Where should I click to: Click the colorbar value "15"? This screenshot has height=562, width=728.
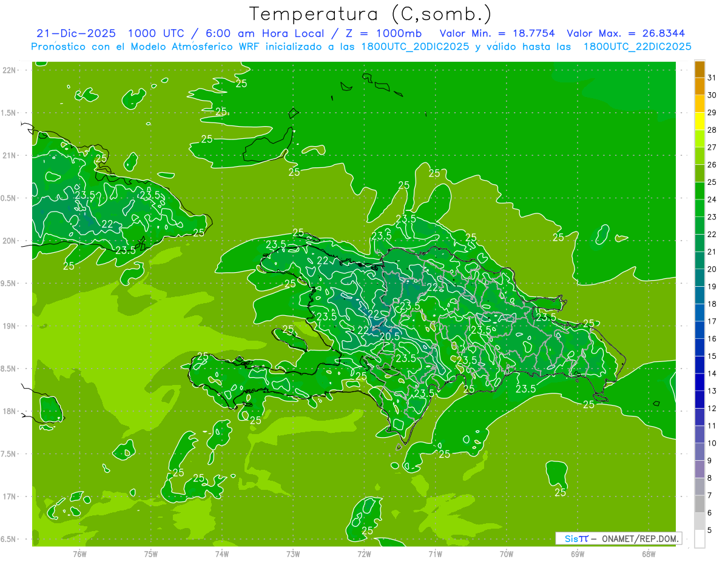tap(712, 356)
